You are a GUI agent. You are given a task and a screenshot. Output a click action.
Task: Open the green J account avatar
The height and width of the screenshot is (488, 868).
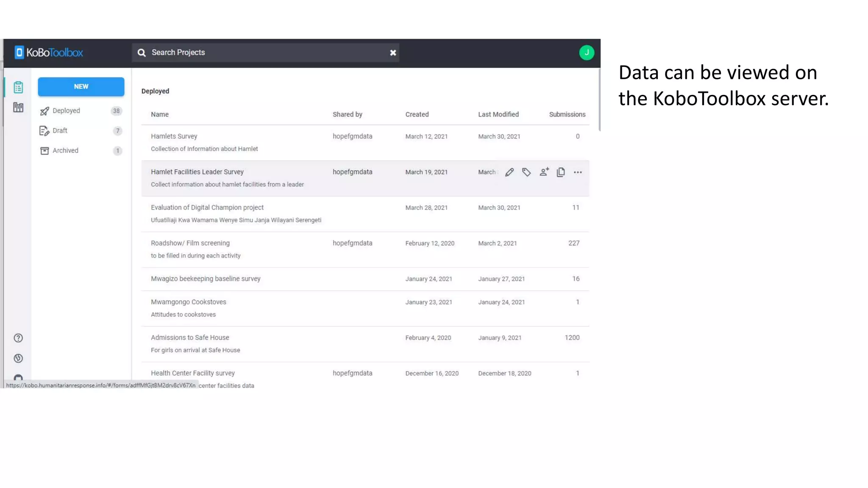click(x=587, y=53)
